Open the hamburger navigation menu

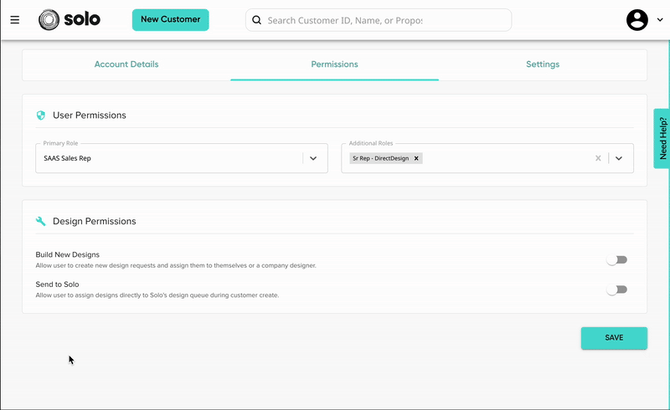pos(15,20)
